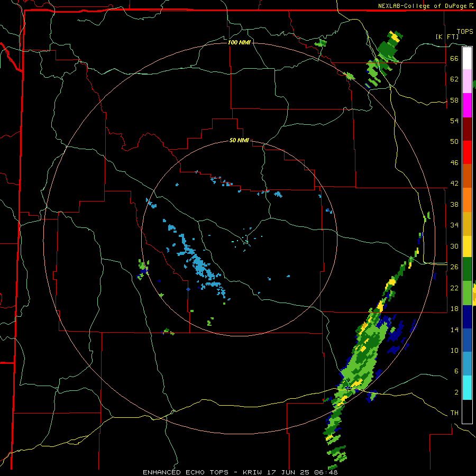Screen dimensions: 476x476
Task: Click the light blue legend swatch between 6 and 10
Action: point(467,364)
